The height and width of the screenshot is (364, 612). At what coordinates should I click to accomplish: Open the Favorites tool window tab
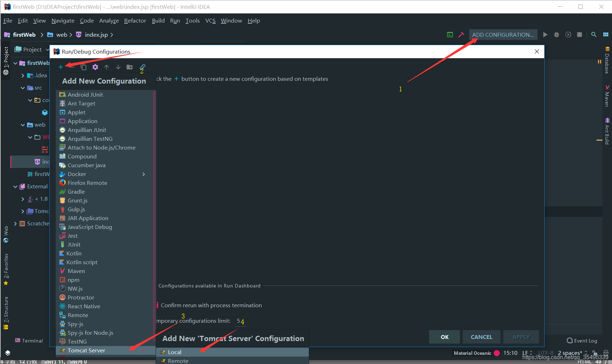[6, 269]
